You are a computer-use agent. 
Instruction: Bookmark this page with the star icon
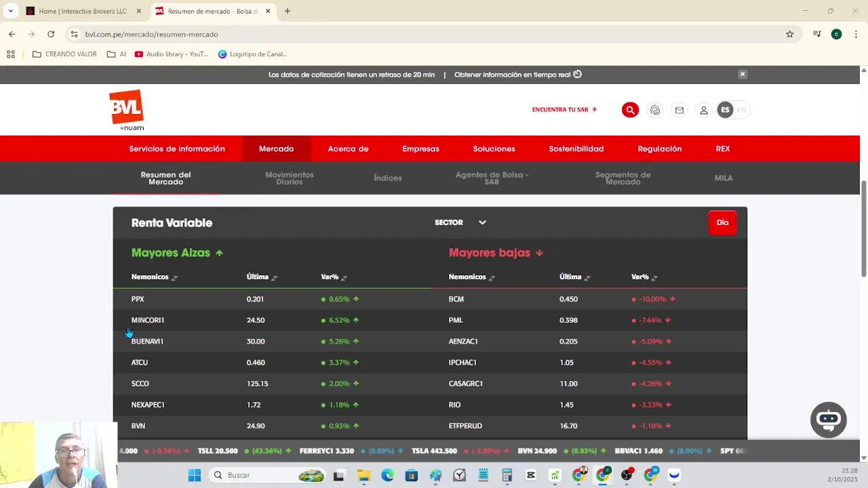click(x=789, y=34)
